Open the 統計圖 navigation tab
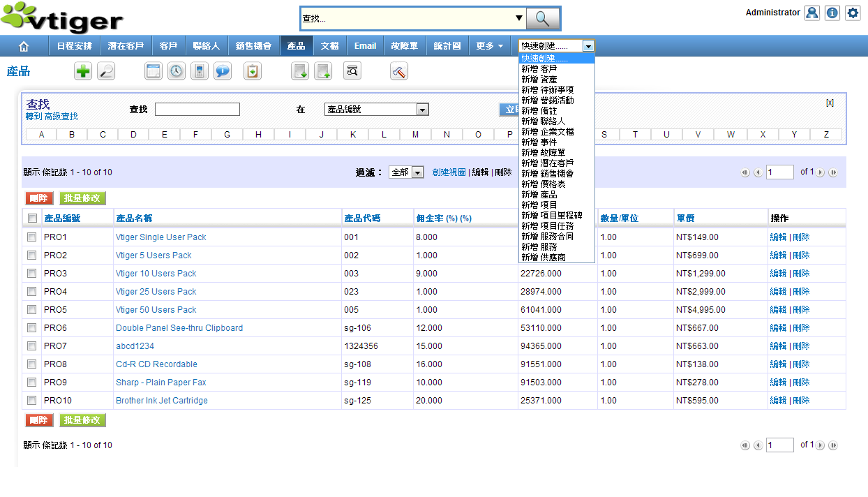 pos(447,46)
